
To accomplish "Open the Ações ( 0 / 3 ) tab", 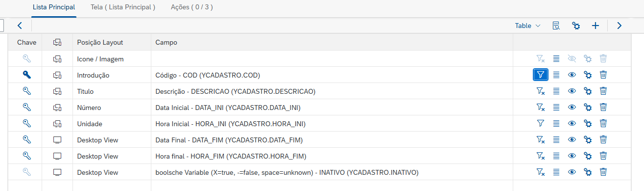I will click(x=192, y=7).
